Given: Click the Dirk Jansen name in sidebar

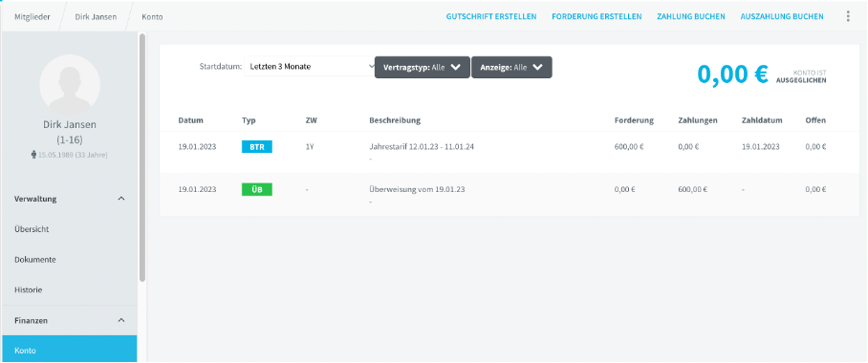Looking at the screenshot, I should (x=70, y=125).
